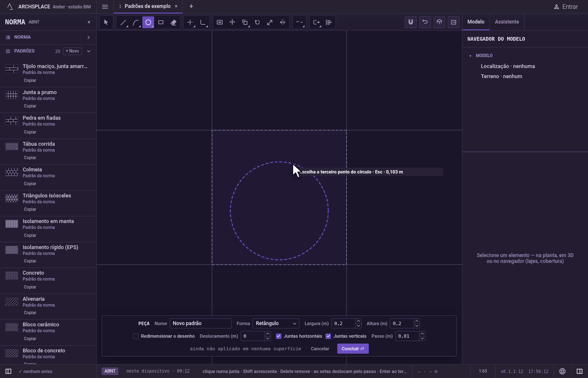Image resolution: width=588 pixels, height=378 pixels.
Task: Open the align objects tool
Action: click(329, 22)
